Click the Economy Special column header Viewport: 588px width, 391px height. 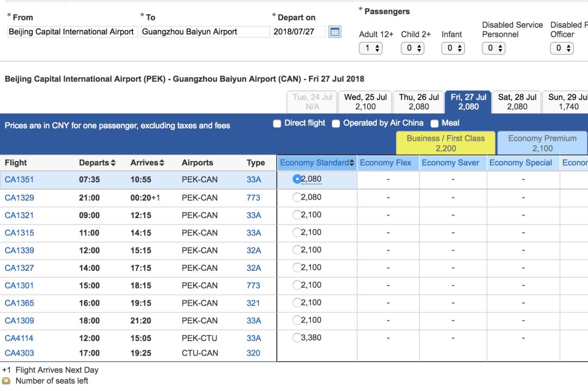click(523, 163)
